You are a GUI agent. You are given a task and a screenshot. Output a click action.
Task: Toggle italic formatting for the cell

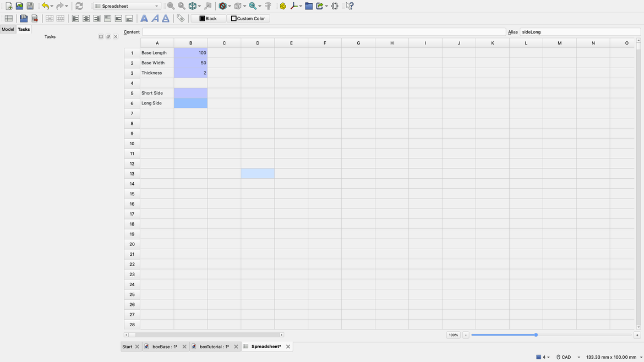155,18
